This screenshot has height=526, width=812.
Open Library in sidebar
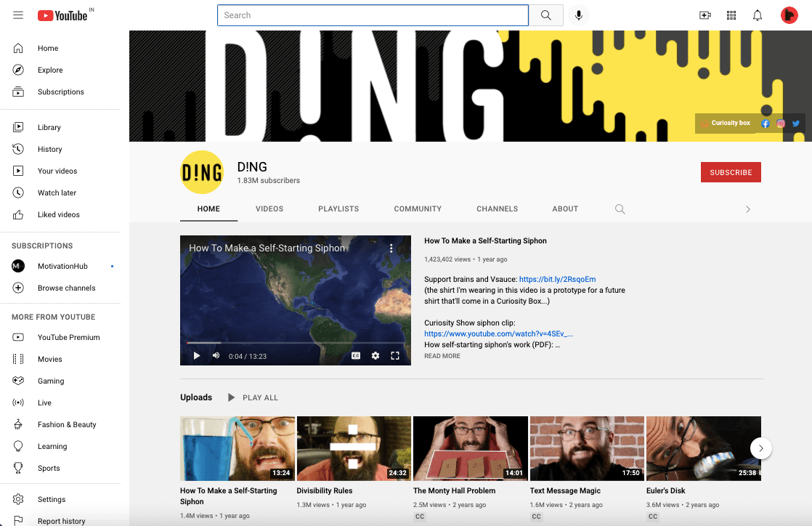pos(60,127)
